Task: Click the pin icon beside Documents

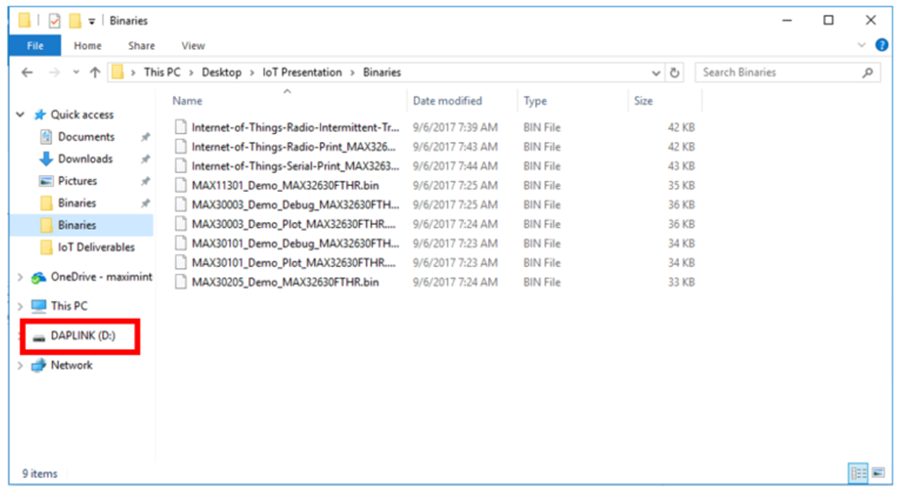Action: pyautogui.click(x=145, y=137)
